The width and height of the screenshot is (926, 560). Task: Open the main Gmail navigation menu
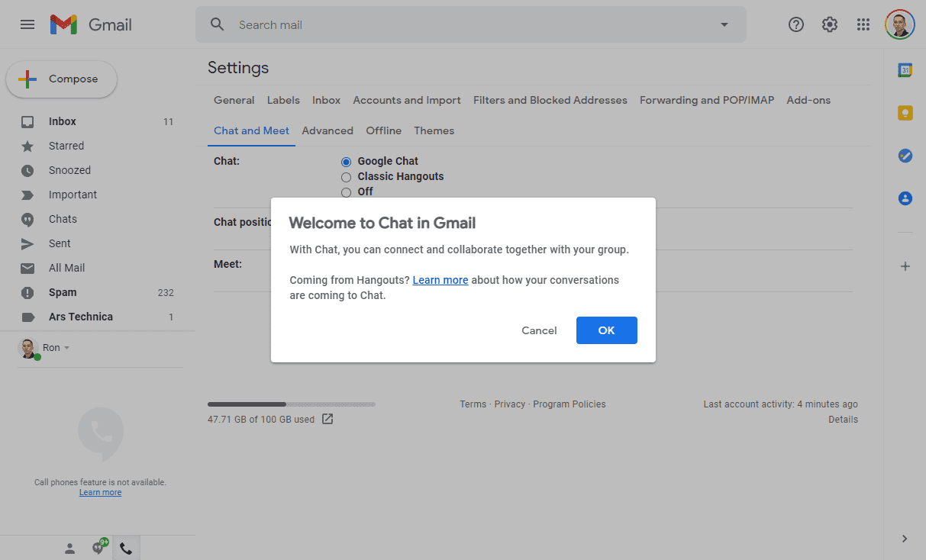27,24
